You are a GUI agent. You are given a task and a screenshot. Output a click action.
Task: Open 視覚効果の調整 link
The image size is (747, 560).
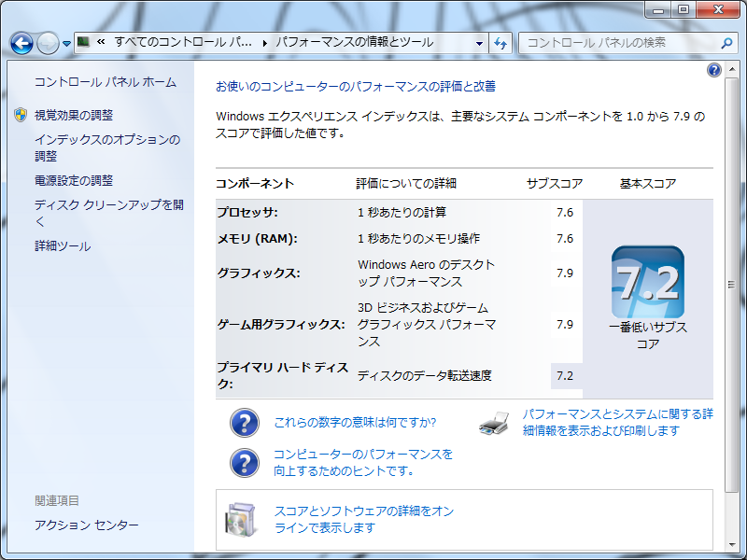click(x=74, y=115)
